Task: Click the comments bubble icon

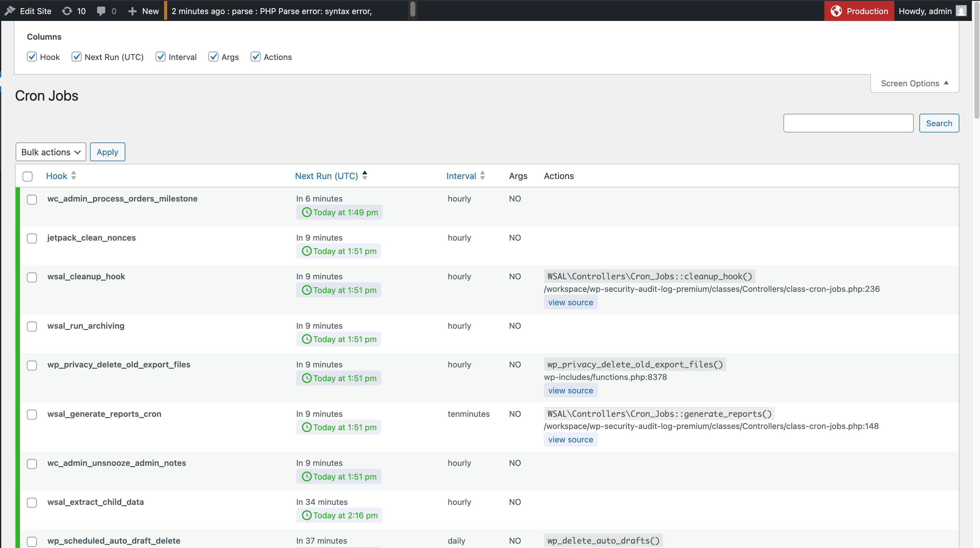Action: pyautogui.click(x=101, y=11)
